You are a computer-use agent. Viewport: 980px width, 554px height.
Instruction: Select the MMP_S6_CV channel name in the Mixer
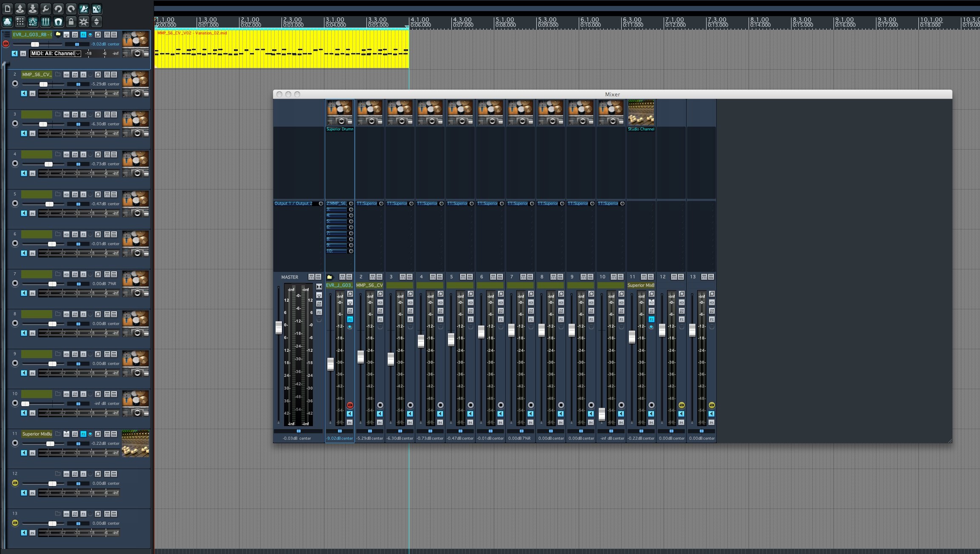370,285
